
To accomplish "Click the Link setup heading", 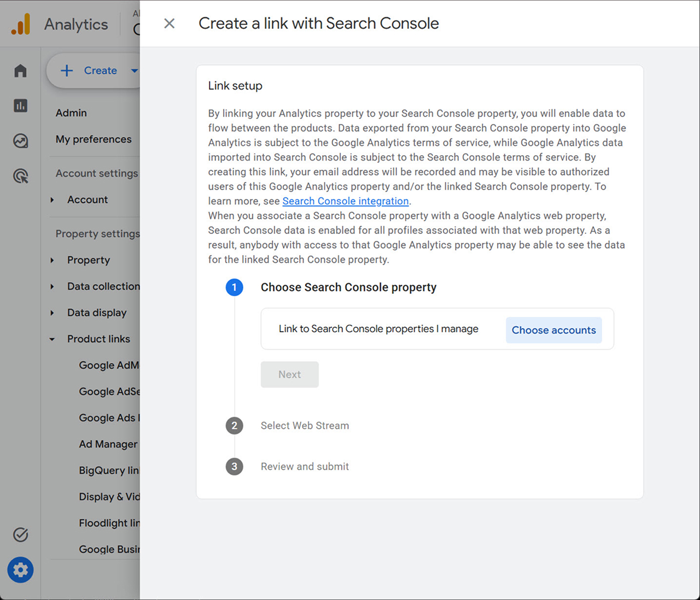I will click(235, 86).
